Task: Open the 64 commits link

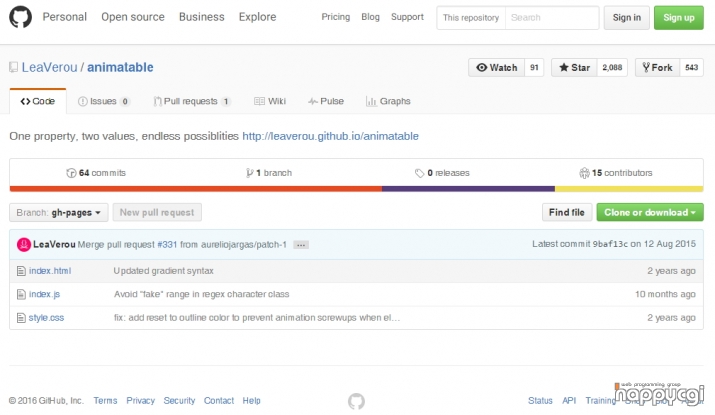Action: 96,173
